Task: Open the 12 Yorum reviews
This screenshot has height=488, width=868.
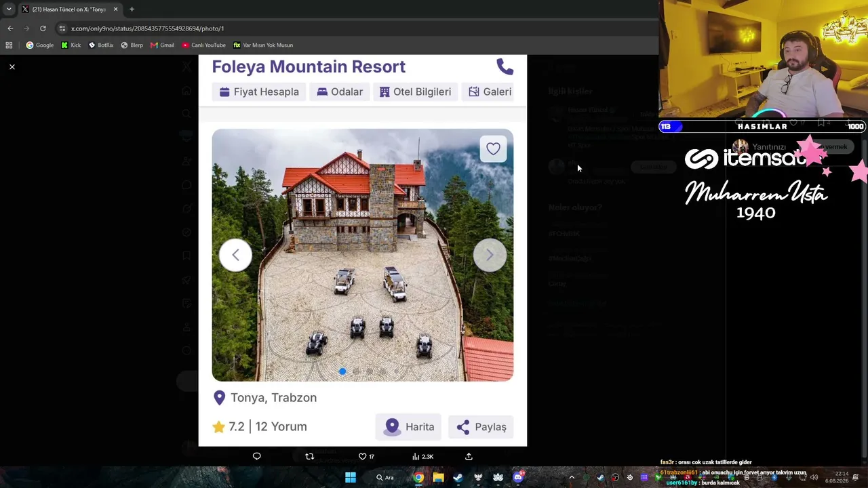Action: point(281,427)
